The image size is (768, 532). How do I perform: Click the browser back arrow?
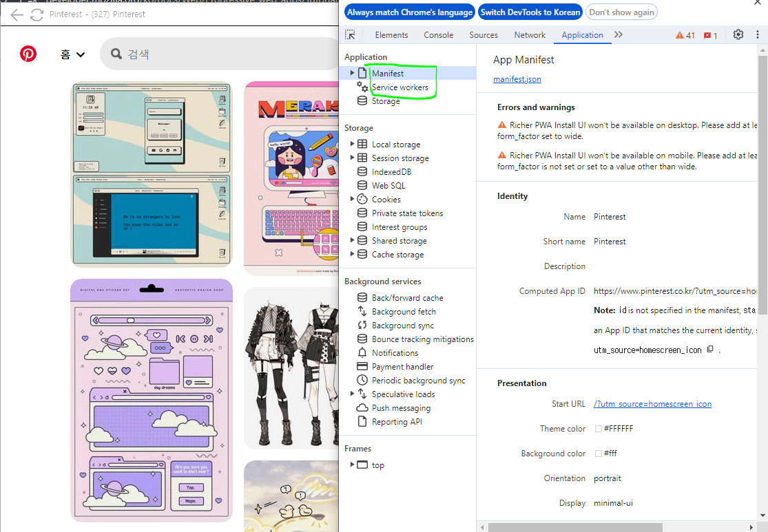coord(17,14)
